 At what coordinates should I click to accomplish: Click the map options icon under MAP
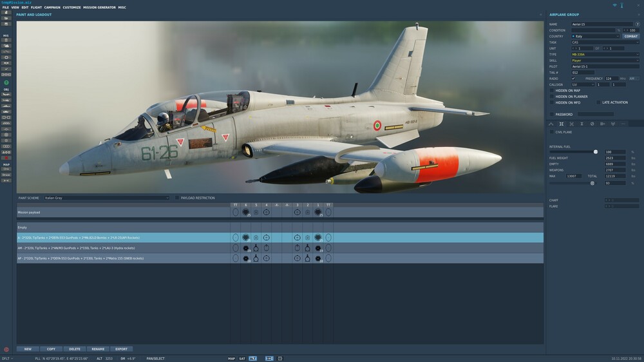coord(6,169)
